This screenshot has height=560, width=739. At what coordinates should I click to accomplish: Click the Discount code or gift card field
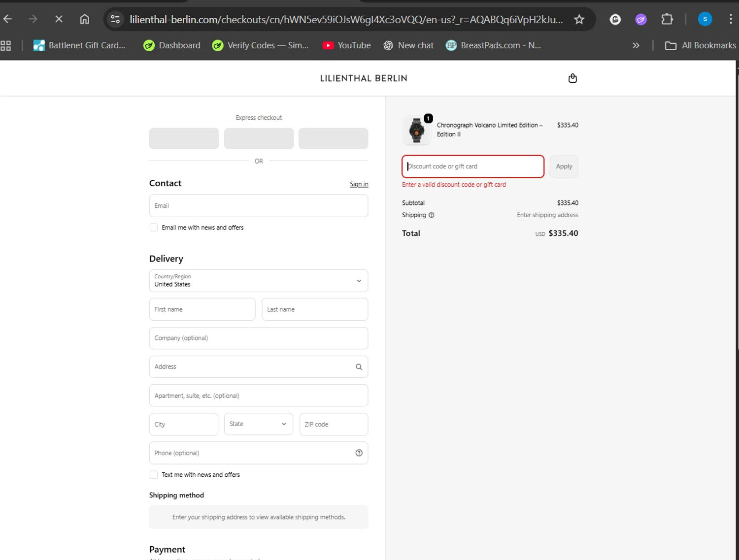click(x=473, y=166)
